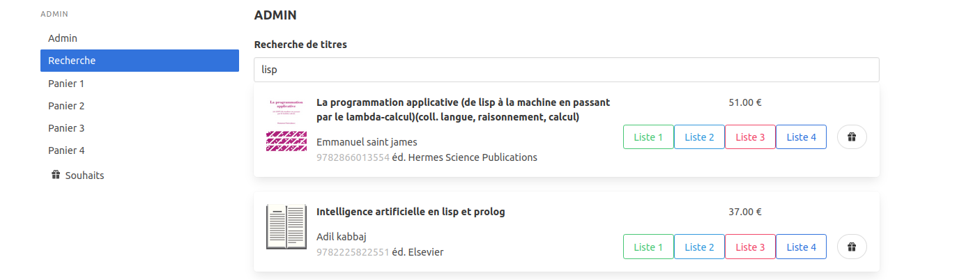This screenshot has width=980, height=280.
Task: Click wishlist gift icon for La programmation applicative
Action: tap(851, 137)
